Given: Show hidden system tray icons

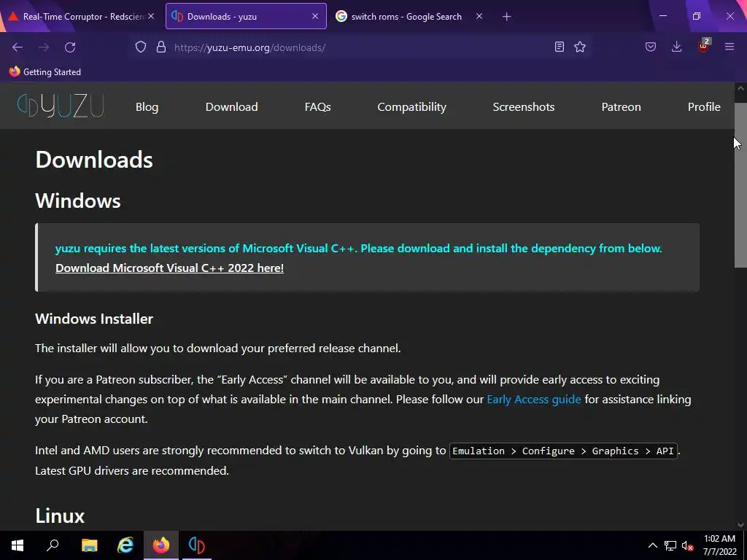Looking at the screenshot, I should point(653,545).
